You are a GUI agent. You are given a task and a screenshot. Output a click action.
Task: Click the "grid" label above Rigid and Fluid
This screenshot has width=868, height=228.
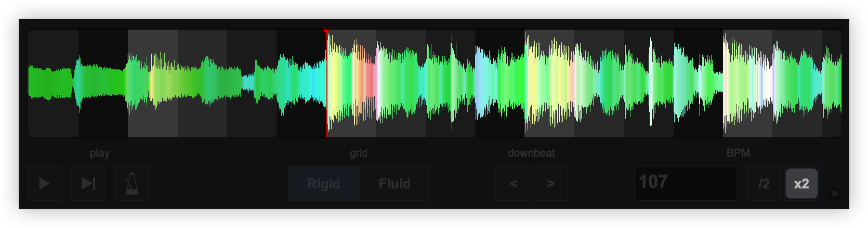pos(358,153)
